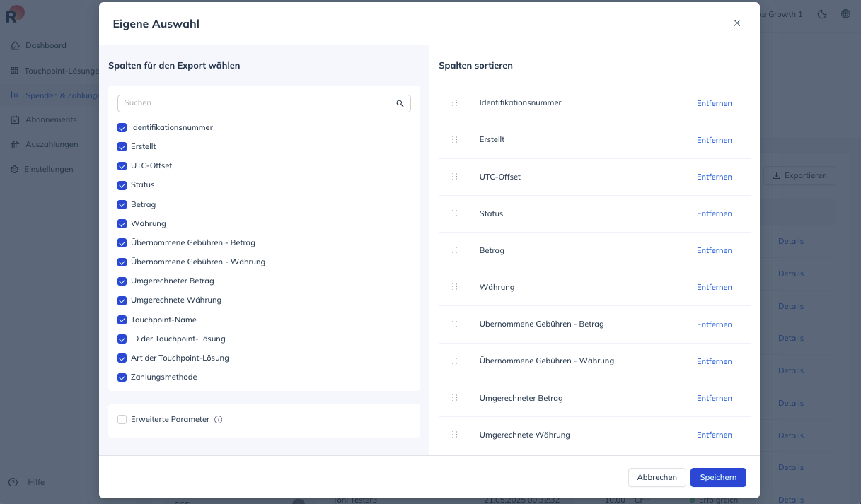Click the drag handle beside UTC-Offset

[454, 177]
